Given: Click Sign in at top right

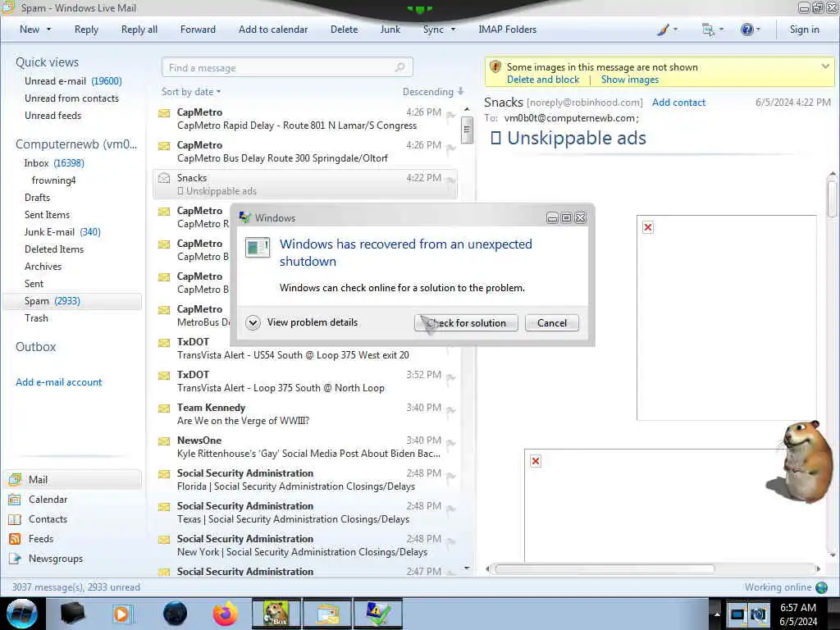Looking at the screenshot, I should [x=804, y=30].
